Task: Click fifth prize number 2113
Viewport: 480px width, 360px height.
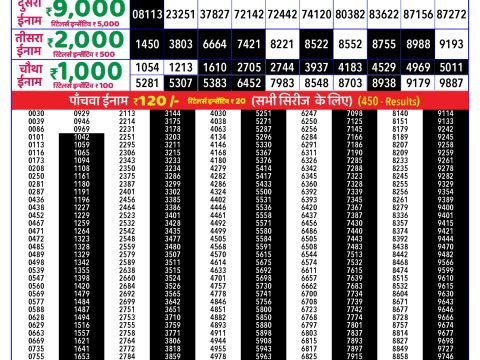Action: pyautogui.click(x=127, y=114)
